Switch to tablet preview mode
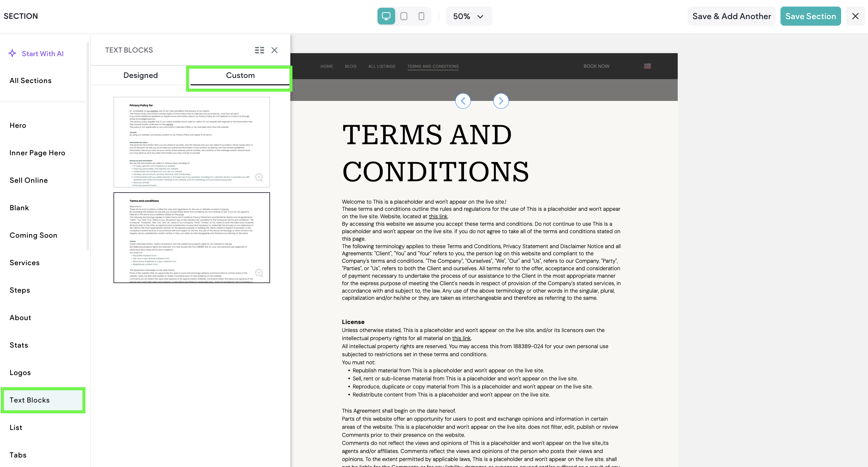 [404, 16]
